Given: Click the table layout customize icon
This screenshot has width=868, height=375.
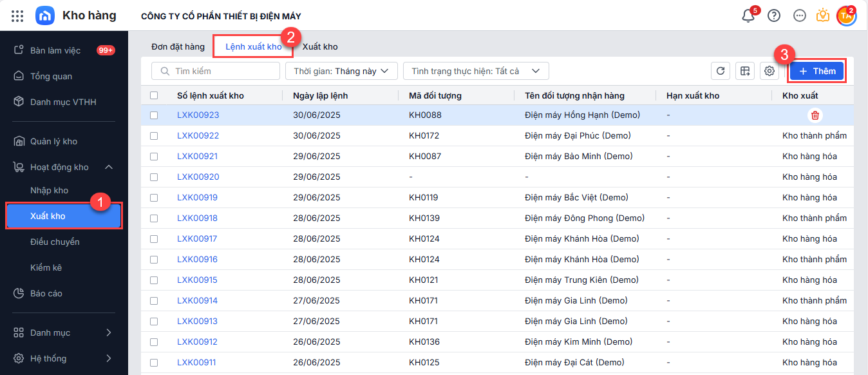Looking at the screenshot, I should coord(745,71).
